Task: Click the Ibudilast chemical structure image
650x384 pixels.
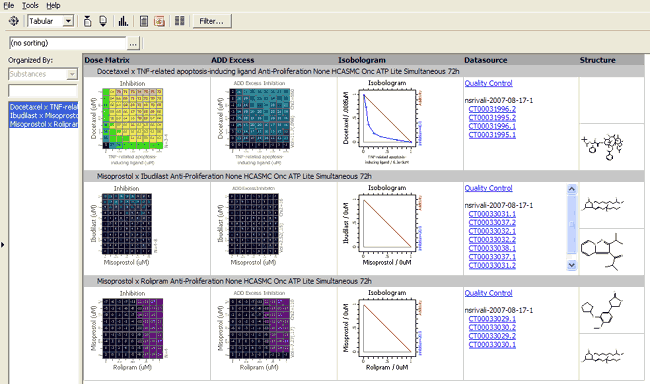Action: [x=602, y=252]
